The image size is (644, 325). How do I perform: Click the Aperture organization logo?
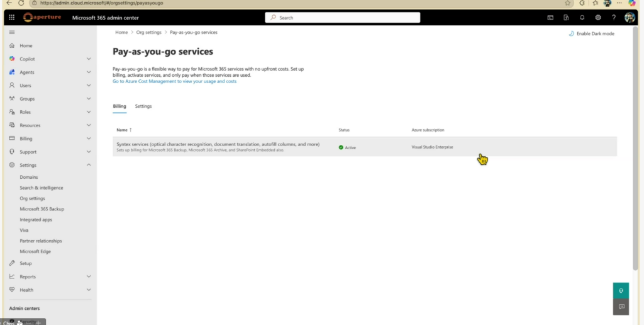coord(42,17)
